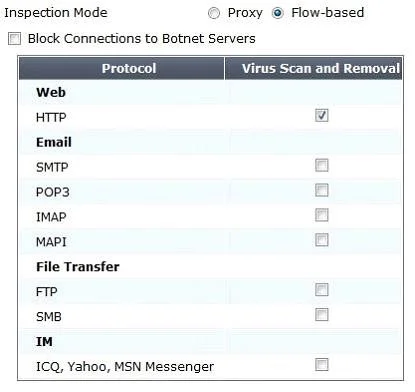Viewport: 415px width, 392px height.
Task: Enable virus scan for SMTP
Action: tap(322, 165)
